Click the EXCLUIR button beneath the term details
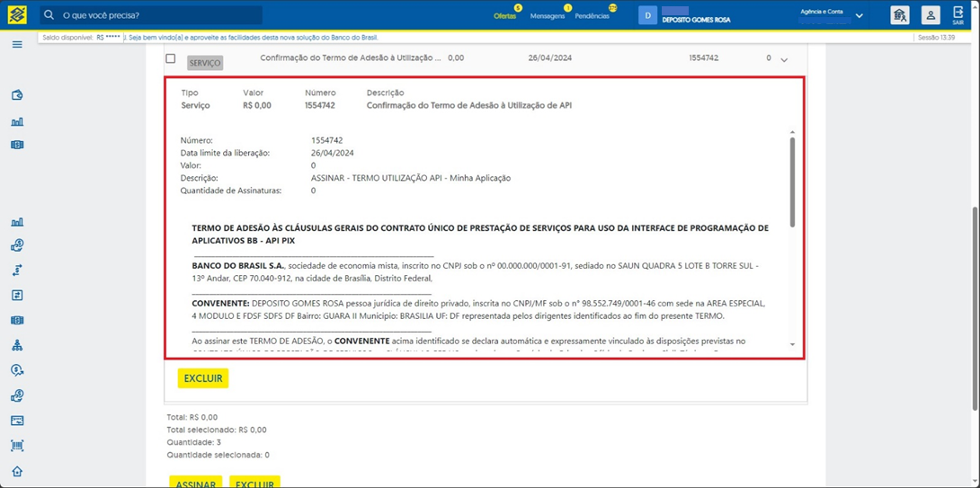Image resolution: width=980 pixels, height=488 pixels. click(203, 378)
